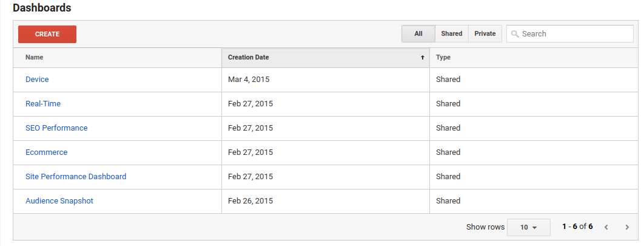The height and width of the screenshot is (246, 644).
Task: Open Site Performance Dashboard
Action: [x=76, y=177]
